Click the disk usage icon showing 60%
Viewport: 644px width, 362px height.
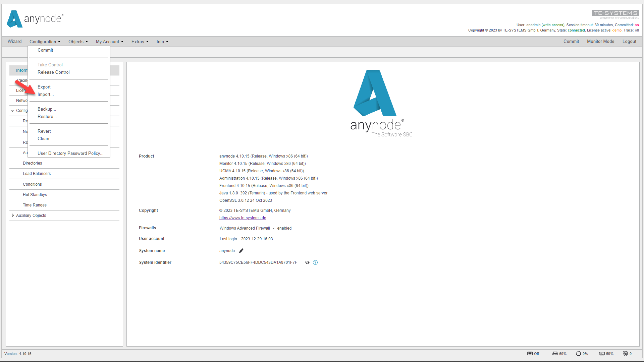coord(555,354)
